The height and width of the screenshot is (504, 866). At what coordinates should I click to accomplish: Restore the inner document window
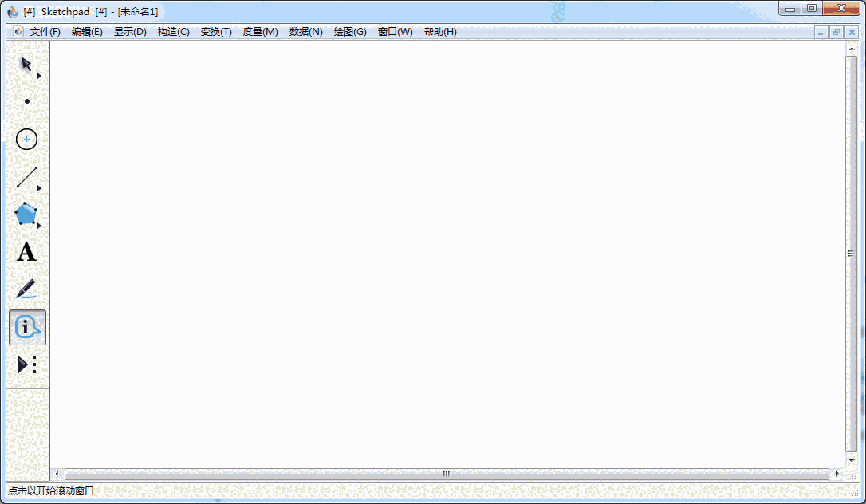pos(836,33)
